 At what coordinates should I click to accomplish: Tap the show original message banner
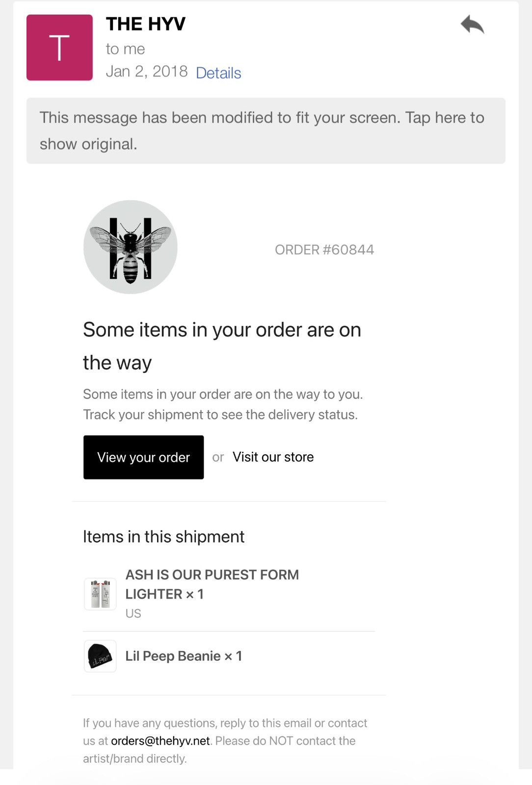coord(266,131)
